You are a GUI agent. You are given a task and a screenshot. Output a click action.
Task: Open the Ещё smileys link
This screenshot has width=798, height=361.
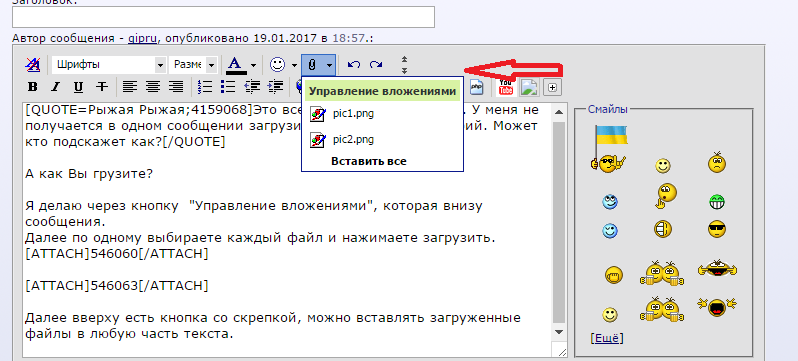pos(606,338)
